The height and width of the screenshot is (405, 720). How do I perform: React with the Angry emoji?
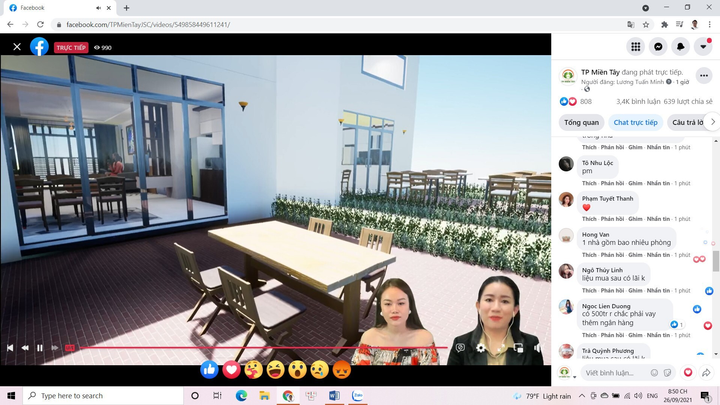click(342, 370)
